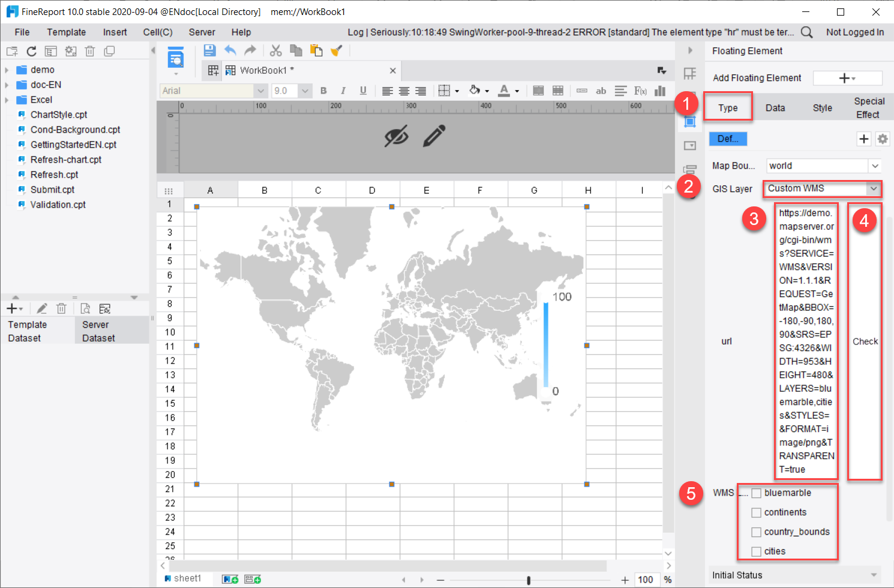Click the Check button for the WMS url

click(865, 341)
